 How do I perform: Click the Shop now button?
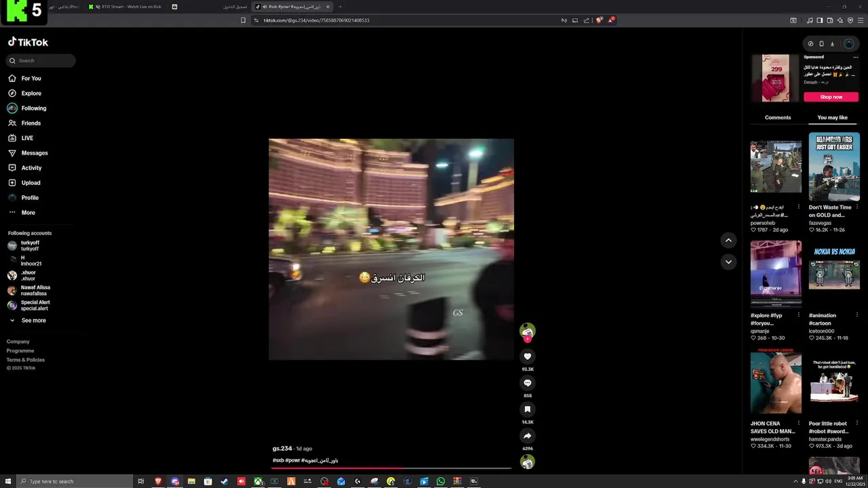point(831,97)
